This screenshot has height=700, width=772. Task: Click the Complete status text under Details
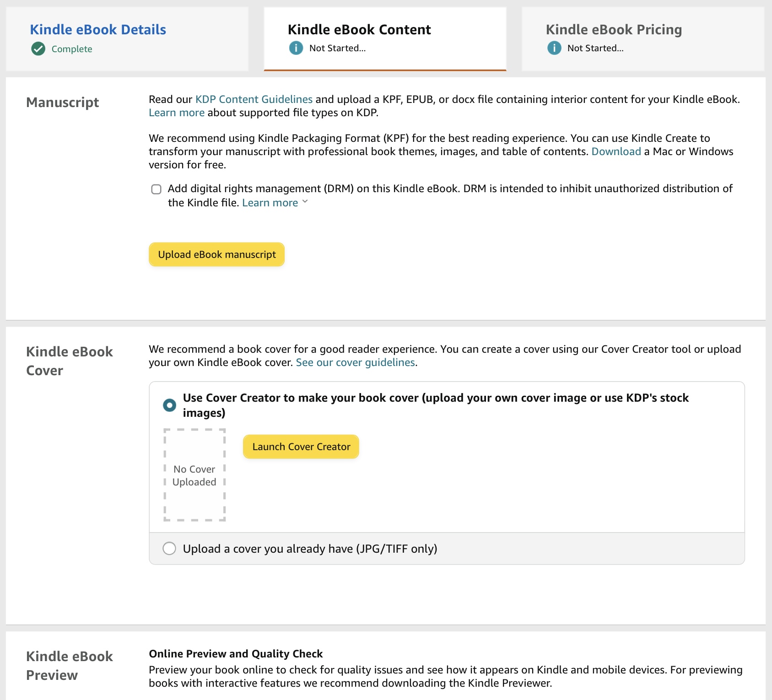(x=72, y=49)
